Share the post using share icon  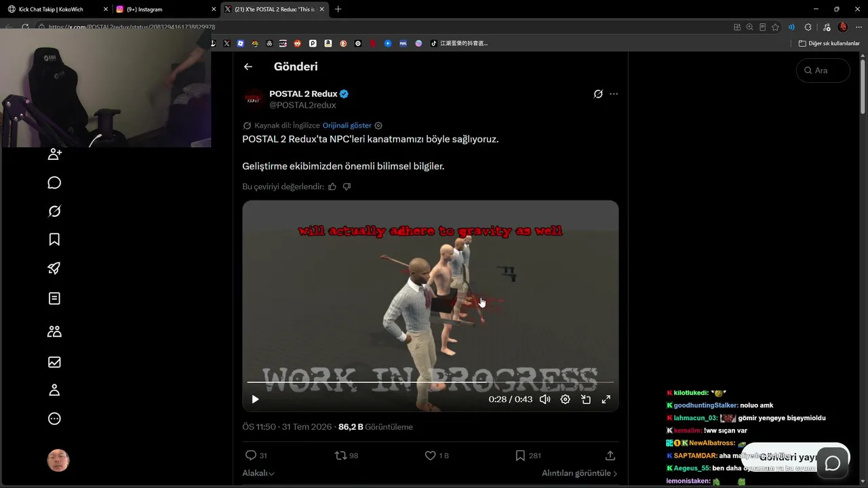pyautogui.click(x=610, y=455)
